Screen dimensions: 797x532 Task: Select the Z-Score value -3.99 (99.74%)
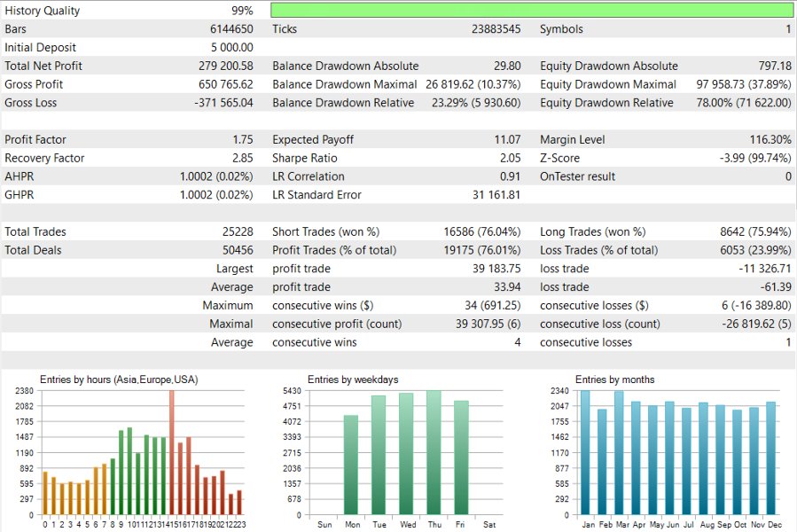click(755, 158)
